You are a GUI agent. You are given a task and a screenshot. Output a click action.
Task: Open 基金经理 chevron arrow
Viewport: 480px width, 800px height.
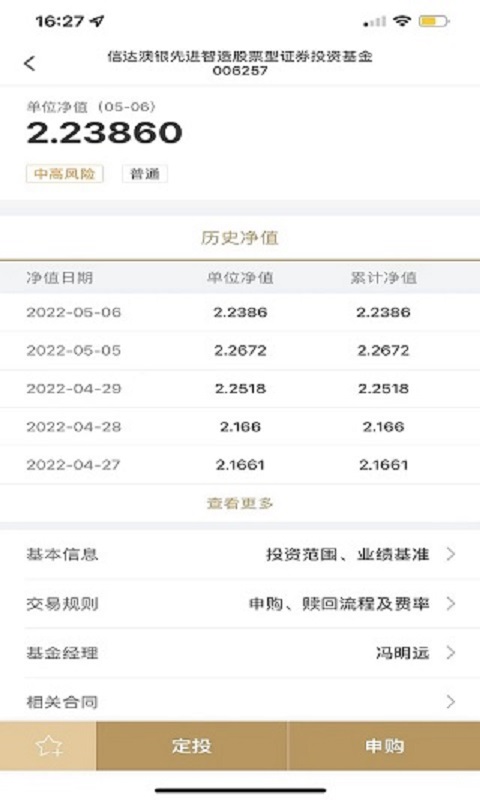(x=450, y=653)
